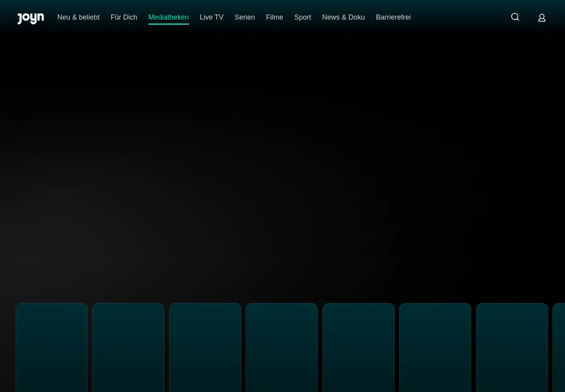
Task: Switch to Live TV
Action: (x=211, y=17)
